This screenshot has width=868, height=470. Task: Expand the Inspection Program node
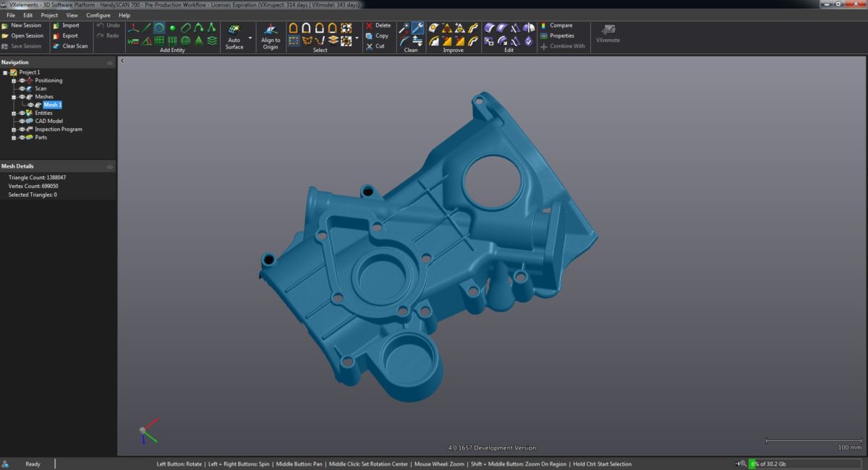(x=12, y=129)
